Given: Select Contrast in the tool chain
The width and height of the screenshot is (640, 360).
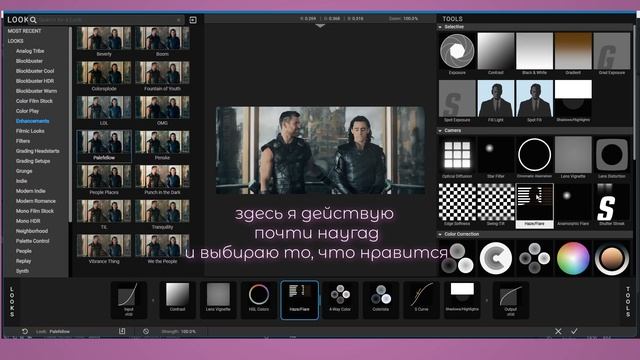Looking at the screenshot, I should tap(178, 300).
